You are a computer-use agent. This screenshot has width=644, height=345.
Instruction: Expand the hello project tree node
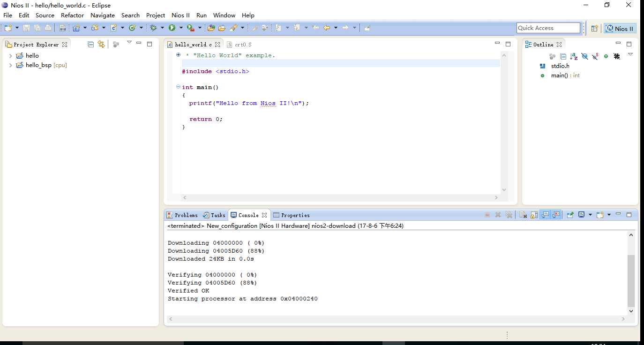pos(10,56)
